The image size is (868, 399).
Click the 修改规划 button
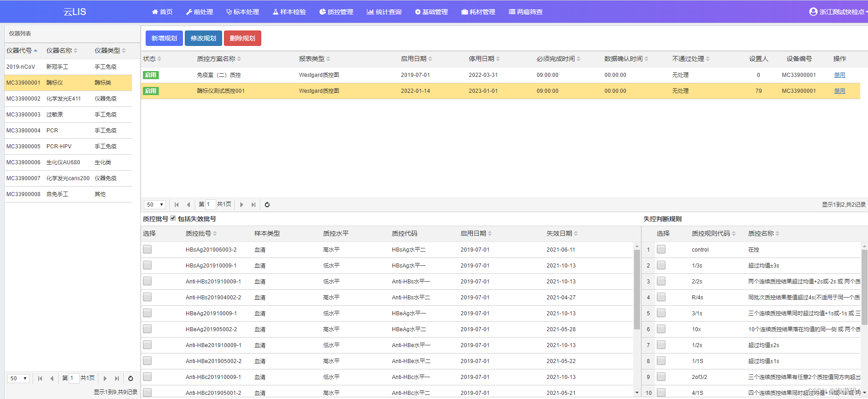coord(203,38)
